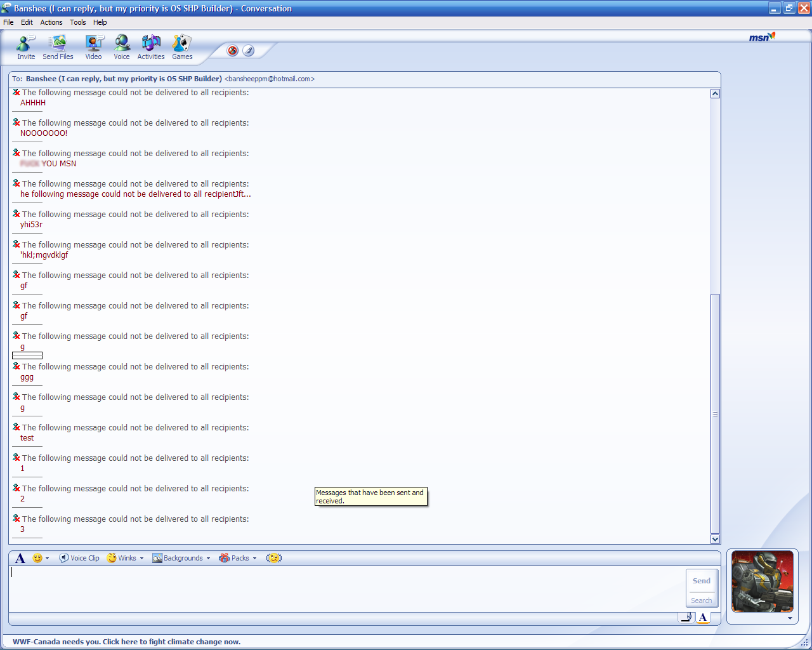Open the Tools menu

click(78, 22)
